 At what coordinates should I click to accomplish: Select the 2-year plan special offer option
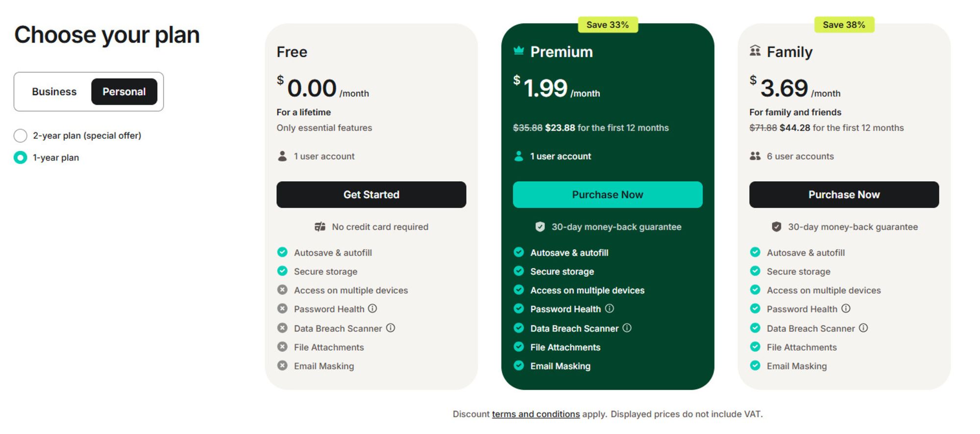21,136
